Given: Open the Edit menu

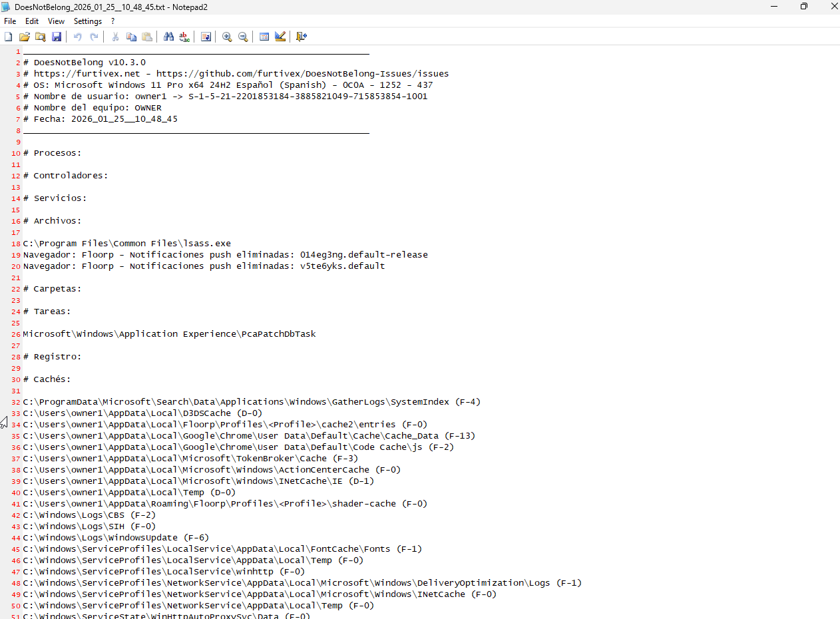Looking at the screenshot, I should point(32,21).
